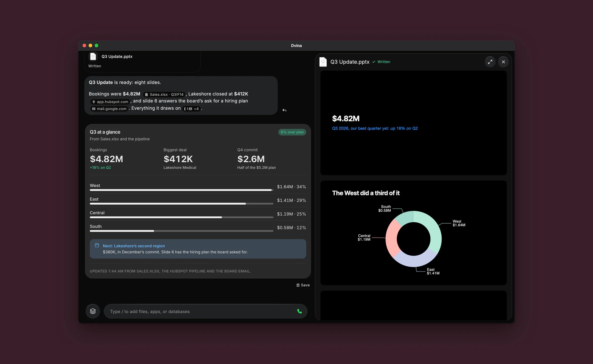Click the Q3 Update.pptx file name in chat

117,56
